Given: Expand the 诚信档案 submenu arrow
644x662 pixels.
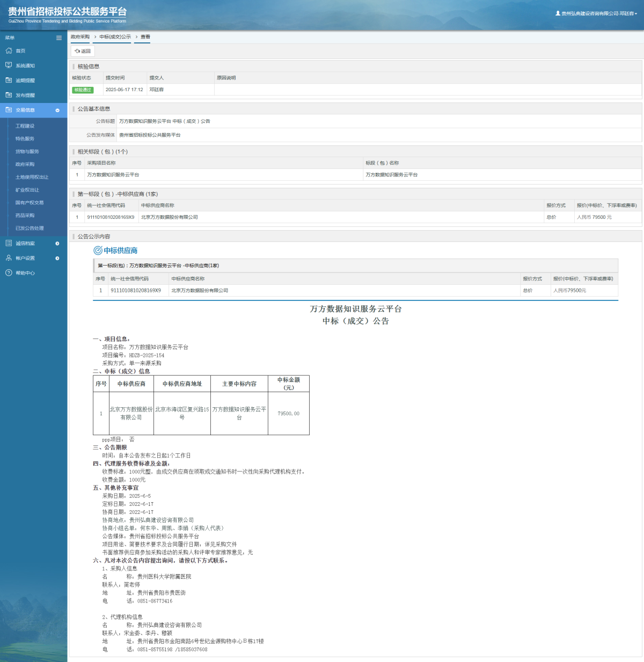Looking at the screenshot, I should coord(57,244).
